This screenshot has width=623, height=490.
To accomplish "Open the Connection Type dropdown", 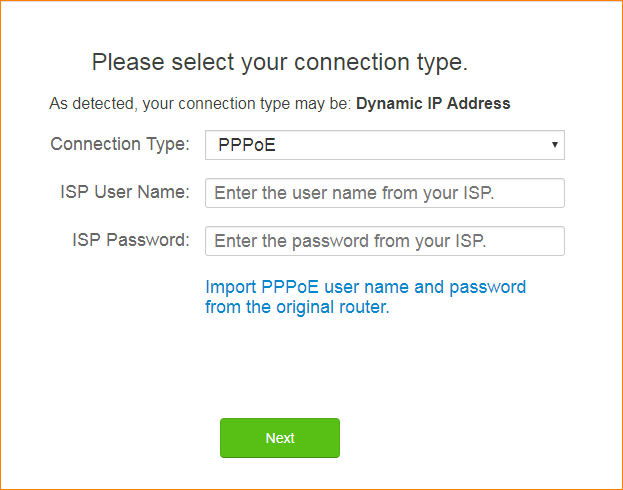I will [x=384, y=145].
